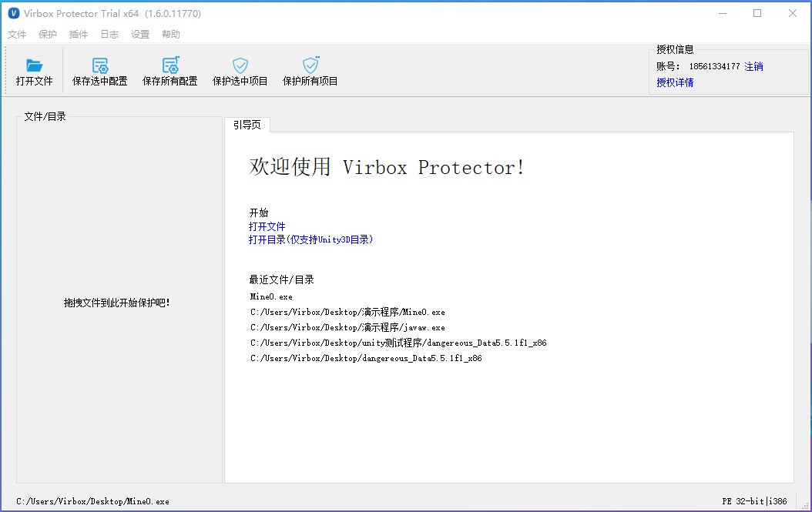Open recent Desktop/dangereous_Data5.5.1f1_x86 path

366,358
